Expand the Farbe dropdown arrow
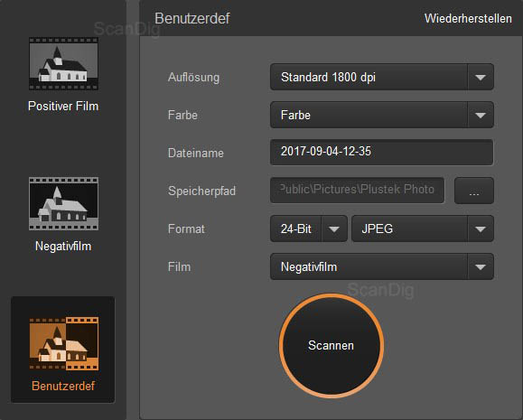The height and width of the screenshot is (420, 523). click(x=481, y=116)
